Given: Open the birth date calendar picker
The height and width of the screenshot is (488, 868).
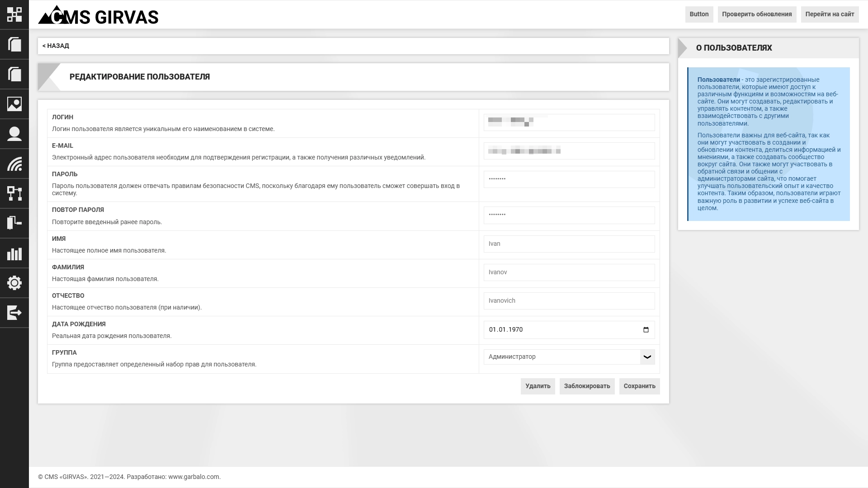Looking at the screenshot, I should point(646,330).
